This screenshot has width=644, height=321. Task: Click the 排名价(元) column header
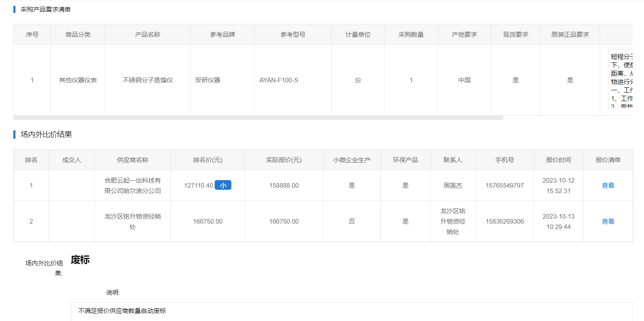tap(208, 160)
